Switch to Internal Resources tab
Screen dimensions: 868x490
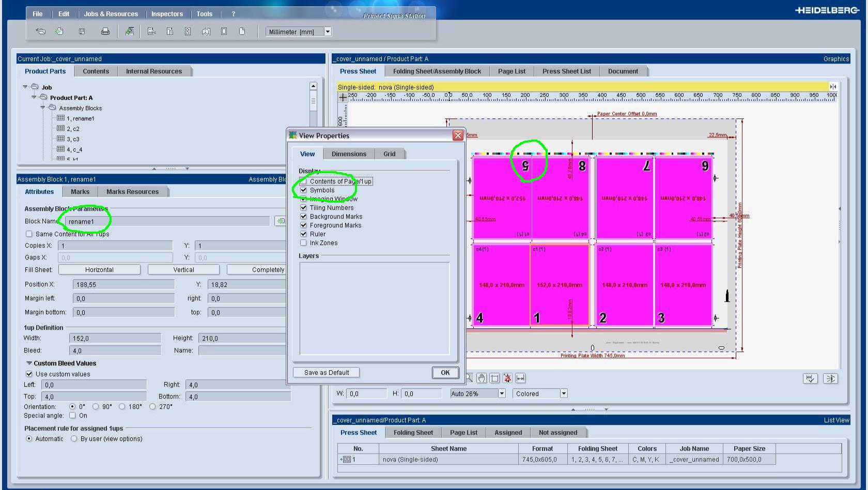[x=154, y=71]
